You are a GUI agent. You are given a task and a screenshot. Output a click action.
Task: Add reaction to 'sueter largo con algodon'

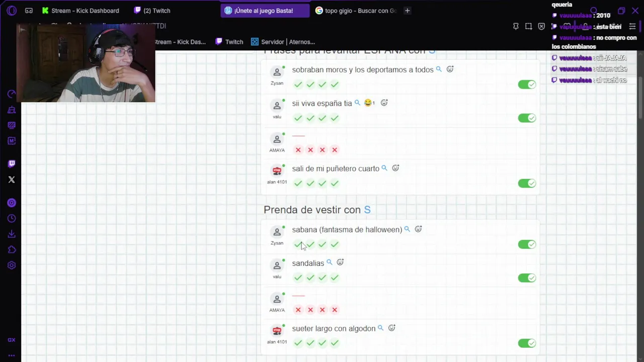392,328
